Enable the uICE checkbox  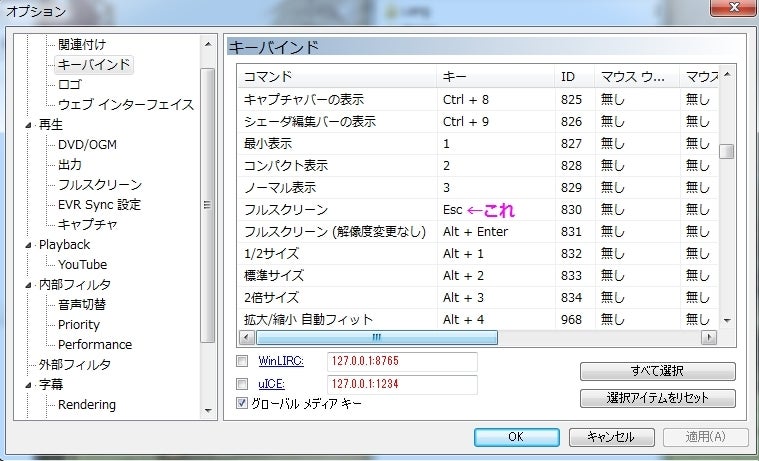tap(242, 384)
